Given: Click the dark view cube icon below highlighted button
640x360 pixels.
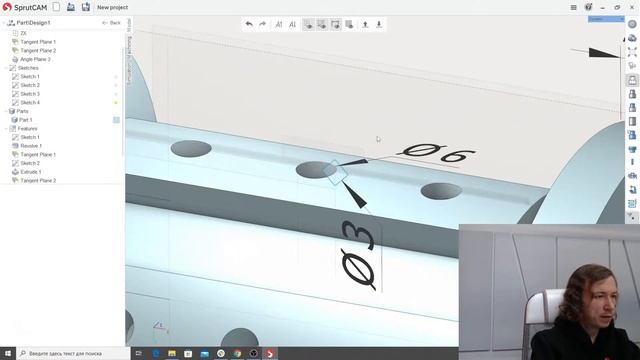Looking at the screenshot, I should coord(632,94).
